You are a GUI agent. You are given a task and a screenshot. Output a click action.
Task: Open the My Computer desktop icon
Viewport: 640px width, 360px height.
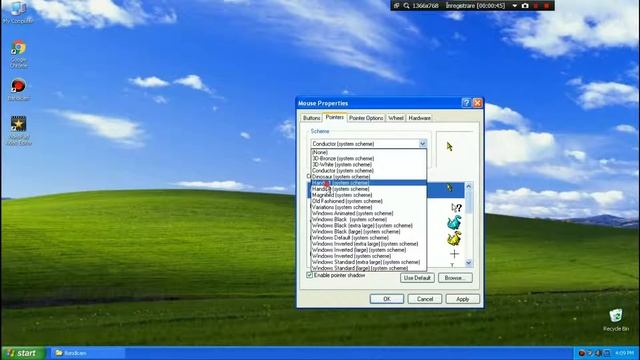[18, 11]
